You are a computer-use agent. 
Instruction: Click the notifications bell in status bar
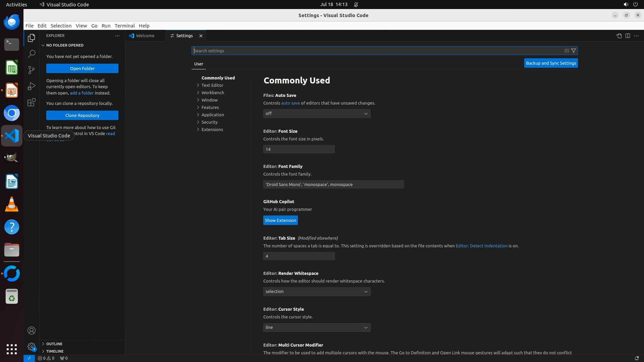637,358
